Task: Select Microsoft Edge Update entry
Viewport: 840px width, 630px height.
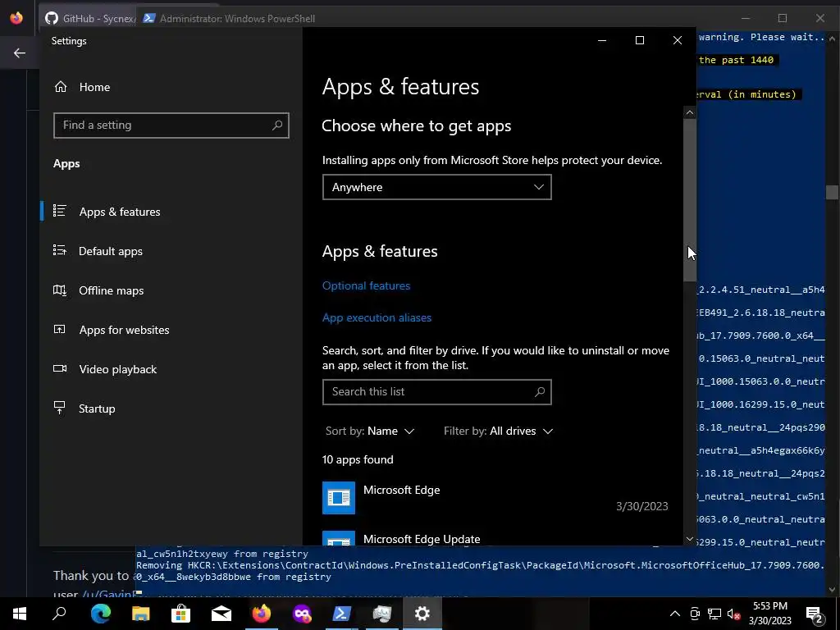Action: [x=495, y=538]
